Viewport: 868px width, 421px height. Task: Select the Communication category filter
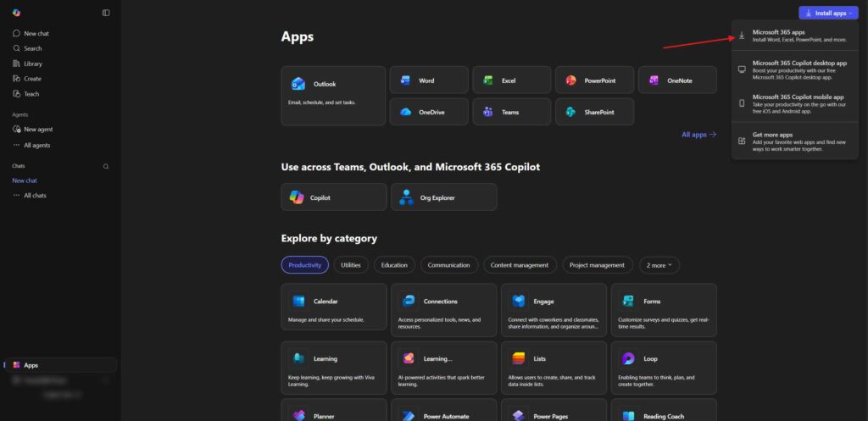(x=448, y=265)
